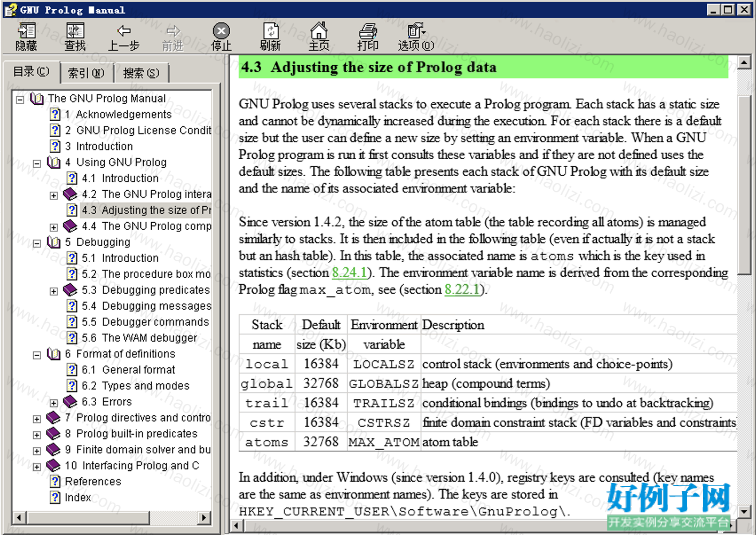Expand 10 Interfacing Prolog and C node
Viewport: 756px width, 535px height.
pos(37,467)
